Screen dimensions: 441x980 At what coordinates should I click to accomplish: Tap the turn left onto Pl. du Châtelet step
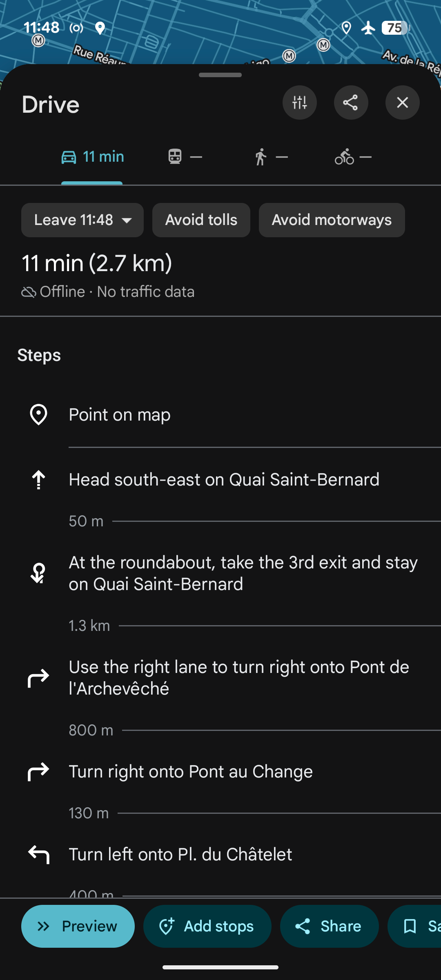click(180, 855)
